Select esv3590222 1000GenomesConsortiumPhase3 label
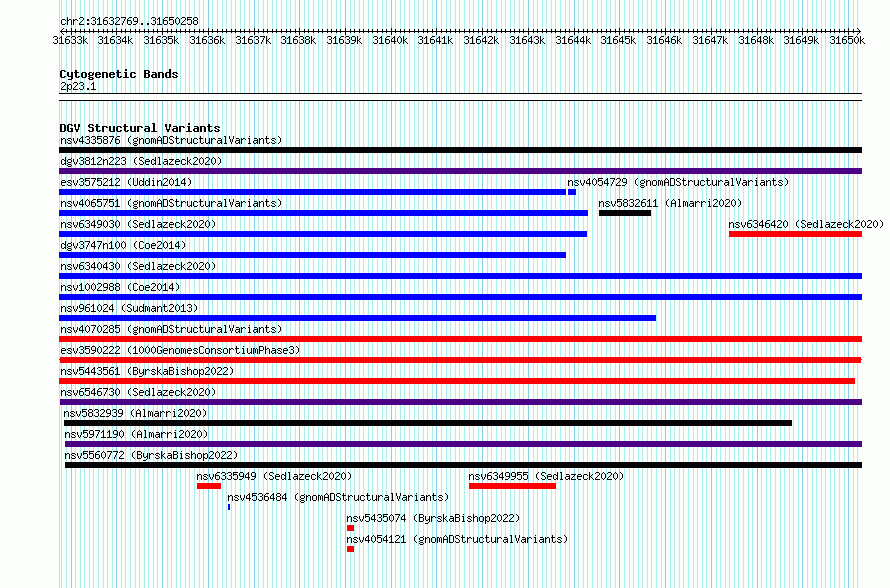Image resolution: width=890 pixels, height=588 pixels. [180, 350]
